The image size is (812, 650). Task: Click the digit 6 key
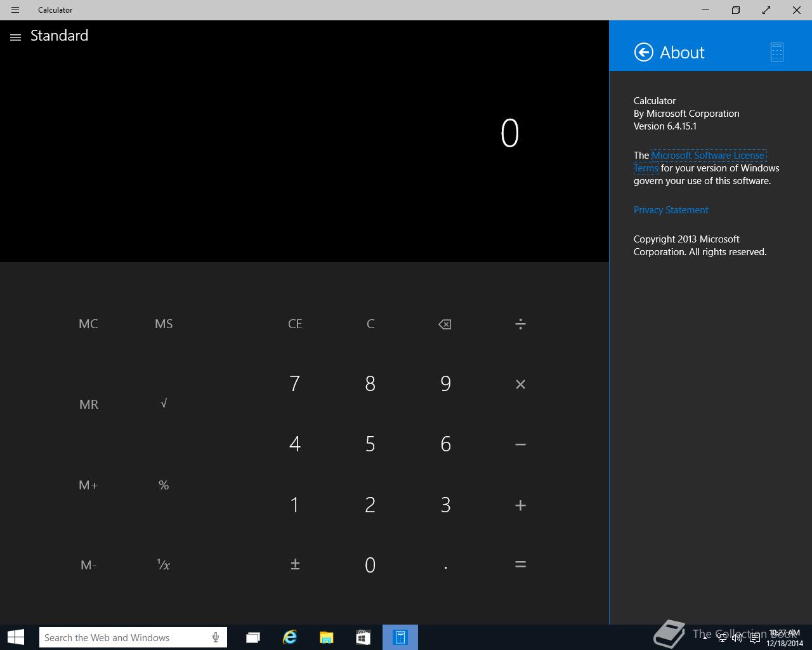point(445,444)
